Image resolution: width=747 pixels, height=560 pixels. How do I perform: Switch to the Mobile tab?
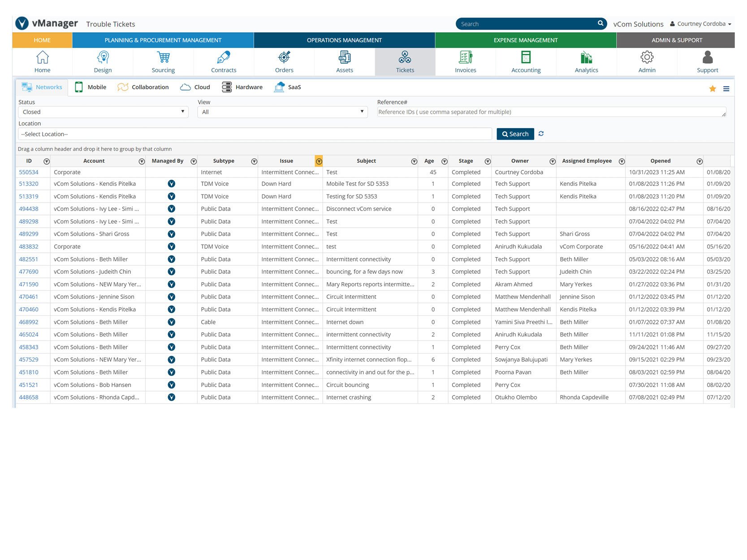pos(91,87)
